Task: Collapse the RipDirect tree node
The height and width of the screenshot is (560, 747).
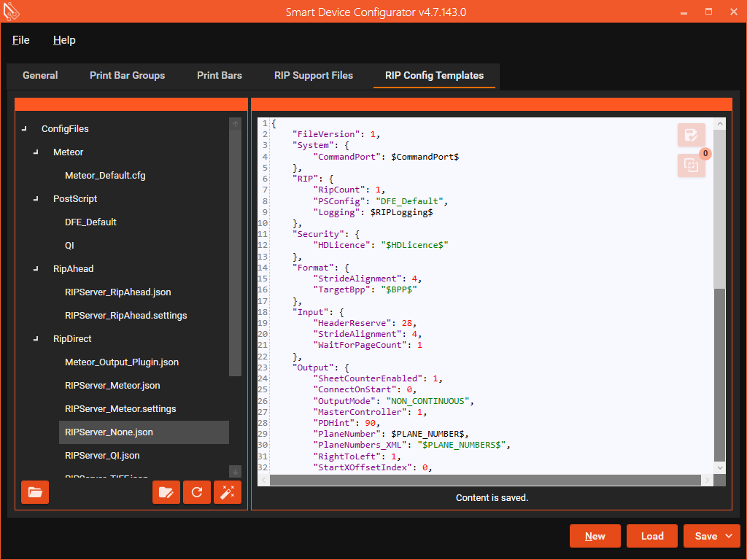Action: click(x=35, y=338)
